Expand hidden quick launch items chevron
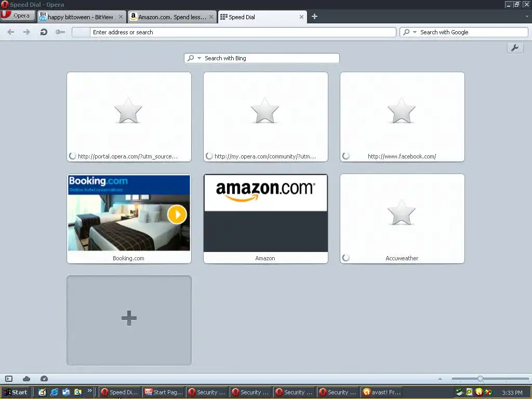 (89, 391)
